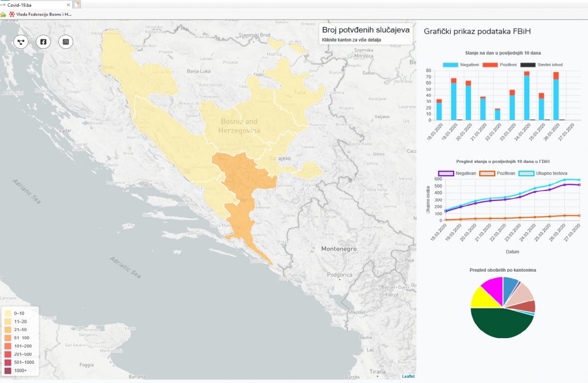This screenshot has width=588, height=383.
Task: Open Vlada Federacije Bosne i H... bookmark
Action: [40, 14]
